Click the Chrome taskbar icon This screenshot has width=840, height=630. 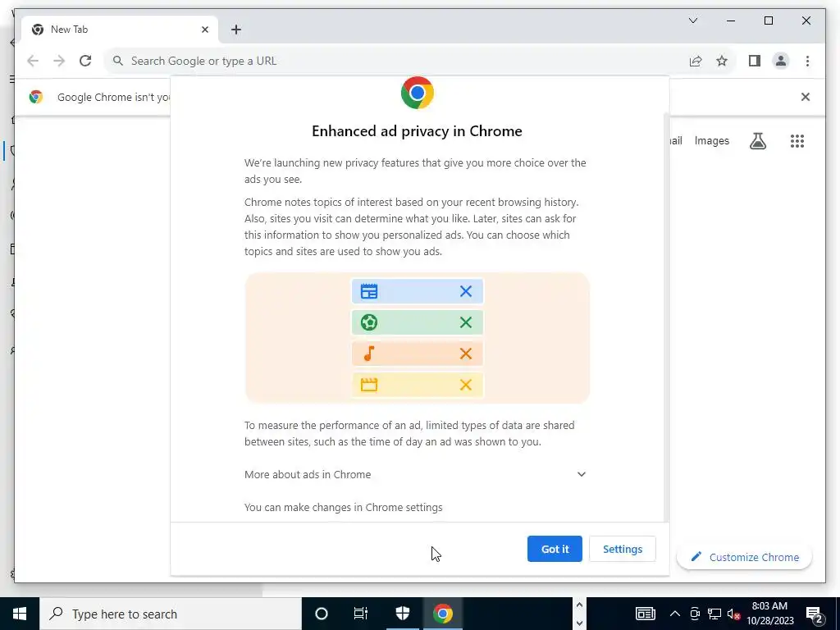tap(443, 614)
